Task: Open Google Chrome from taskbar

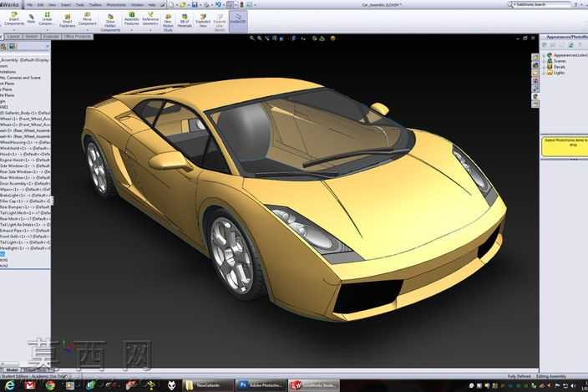Action: tap(50, 385)
